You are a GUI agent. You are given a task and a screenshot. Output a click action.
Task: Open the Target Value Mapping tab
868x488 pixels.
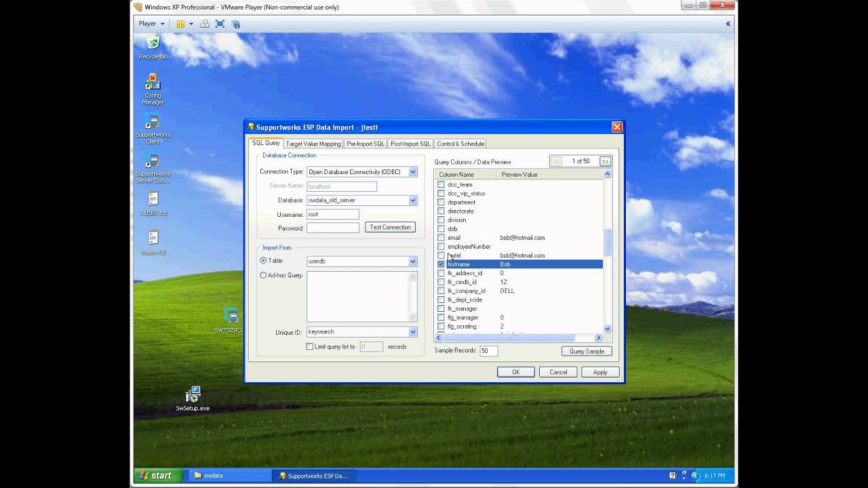tap(313, 144)
